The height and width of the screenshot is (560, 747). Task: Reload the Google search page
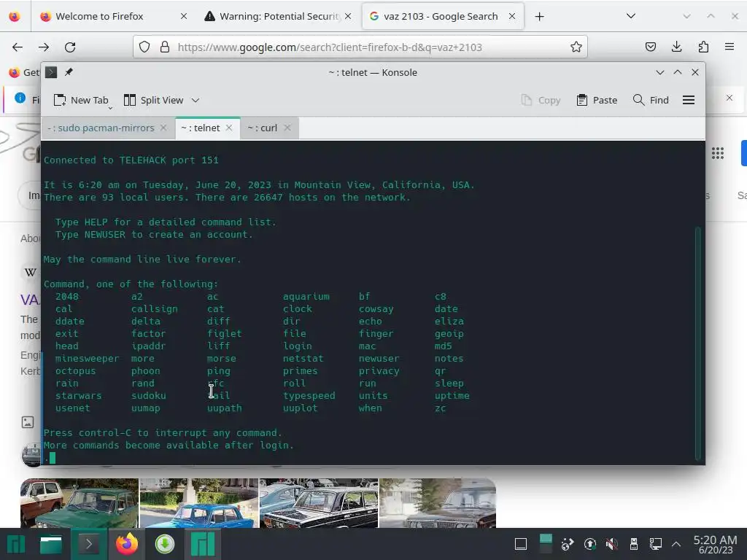[x=70, y=47]
